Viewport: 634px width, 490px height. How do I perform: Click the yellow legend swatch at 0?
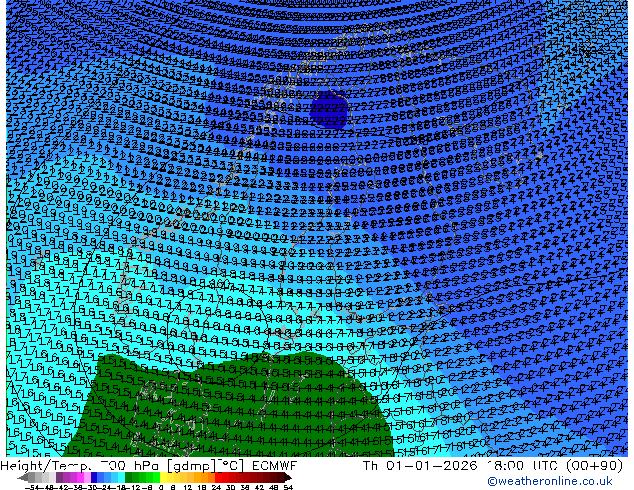(164, 477)
